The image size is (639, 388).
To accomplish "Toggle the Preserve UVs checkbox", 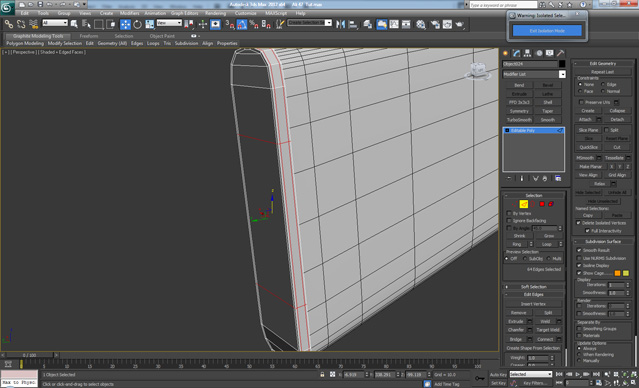I will pyautogui.click(x=581, y=102).
